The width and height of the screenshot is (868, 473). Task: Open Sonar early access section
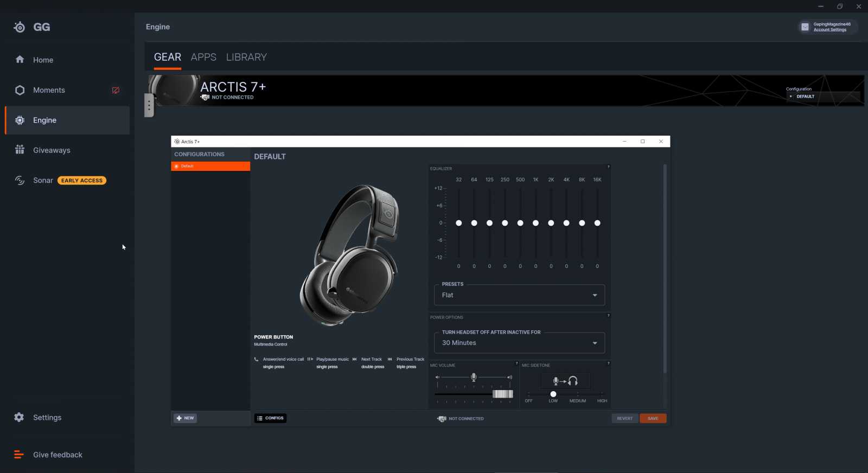coord(67,181)
